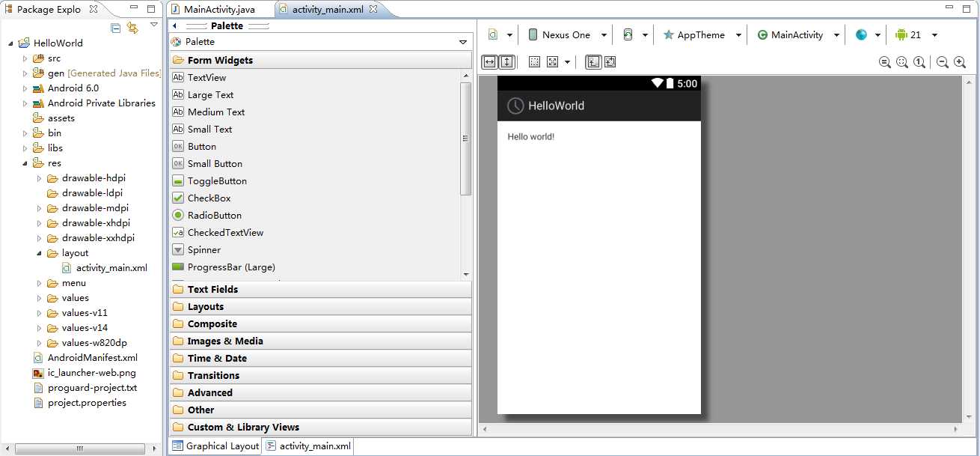The height and width of the screenshot is (456, 980).
Task: Select the TextView widget
Action: [x=206, y=77]
